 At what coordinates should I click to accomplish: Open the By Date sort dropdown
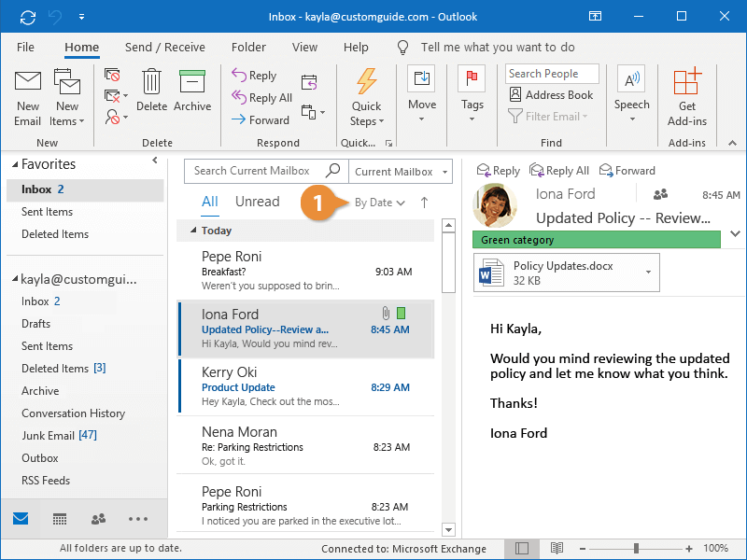pos(380,203)
